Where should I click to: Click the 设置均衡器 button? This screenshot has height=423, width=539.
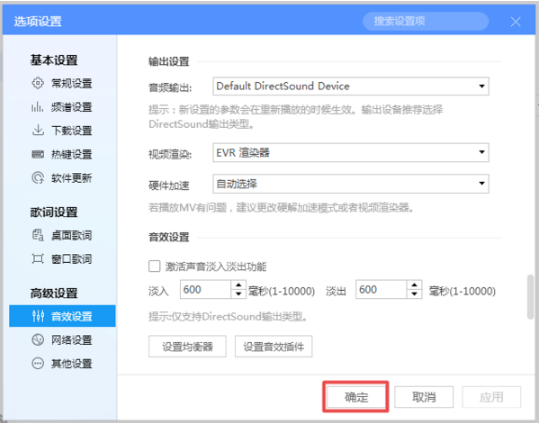click(187, 346)
